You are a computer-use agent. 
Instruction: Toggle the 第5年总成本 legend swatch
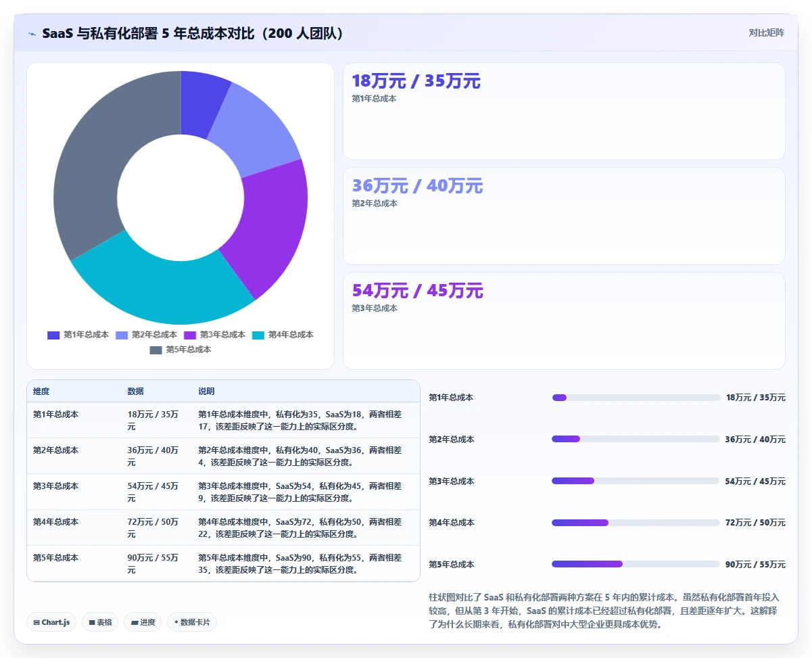tap(156, 350)
